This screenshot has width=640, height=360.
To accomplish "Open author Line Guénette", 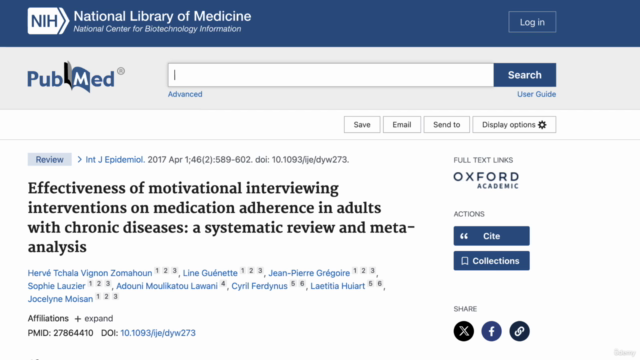I will [x=210, y=273].
